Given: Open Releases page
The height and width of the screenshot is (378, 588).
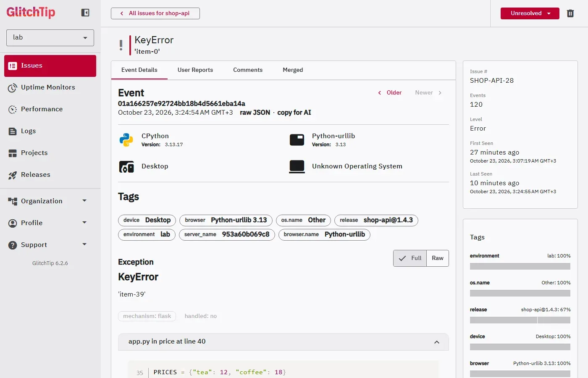Looking at the screenshot, I should pyautogui.click(x=50, y=175).
